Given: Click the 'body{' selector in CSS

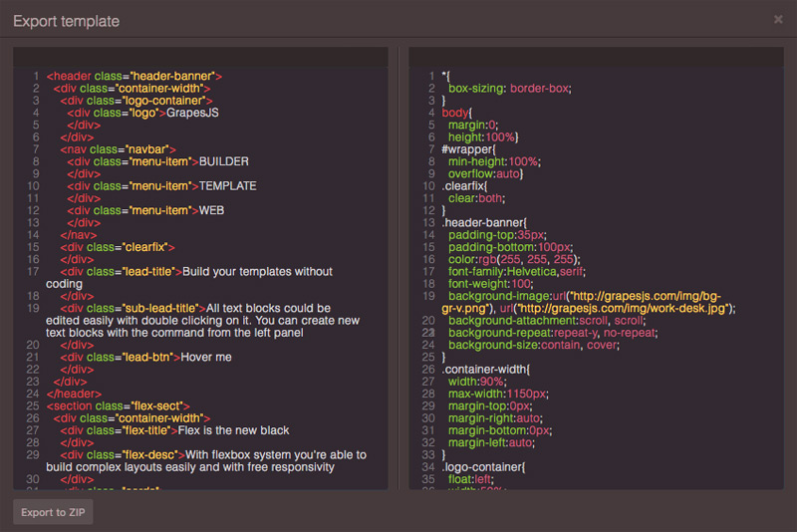Looking at the screenshot, I should coord(457,113).
